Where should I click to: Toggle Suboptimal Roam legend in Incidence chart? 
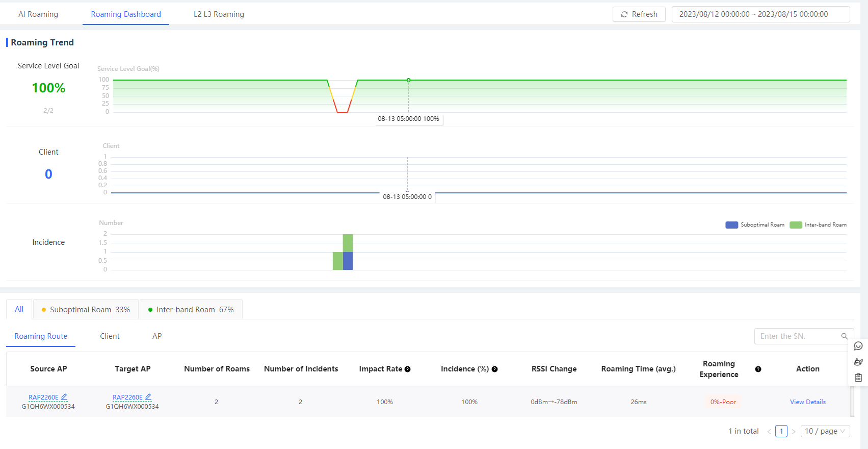(x=755, y=225)
